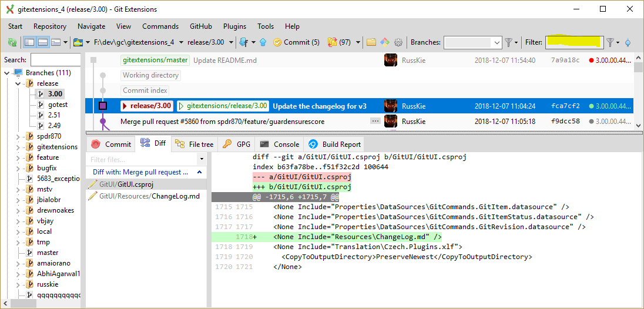Expand the drewnoakes folder node
Viewport: 644px width, 309px height.
tap(18, 210)
